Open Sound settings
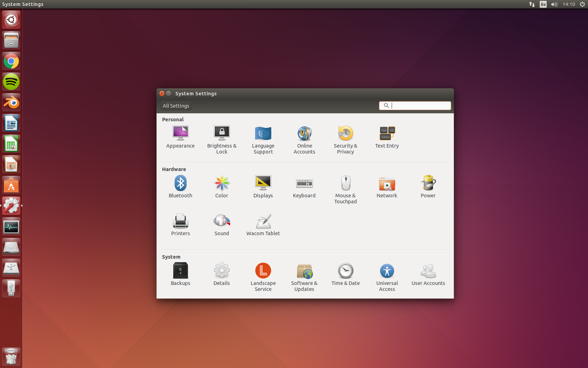This screenshot has width=588, height=368. (x=222, y=225)
